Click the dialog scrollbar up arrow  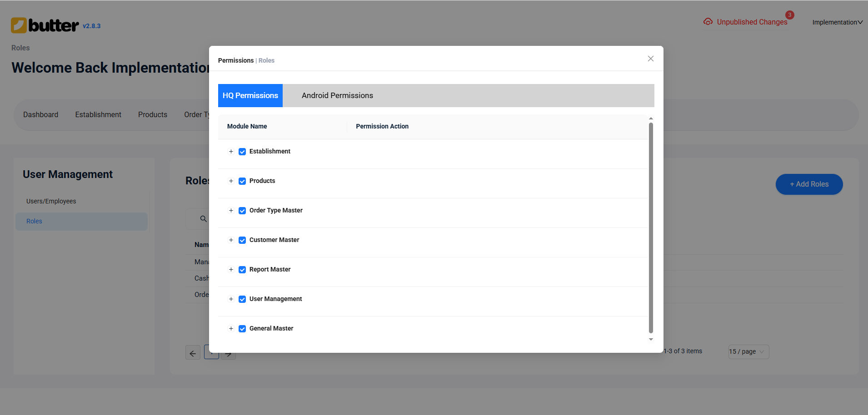(x=651, y=118)
